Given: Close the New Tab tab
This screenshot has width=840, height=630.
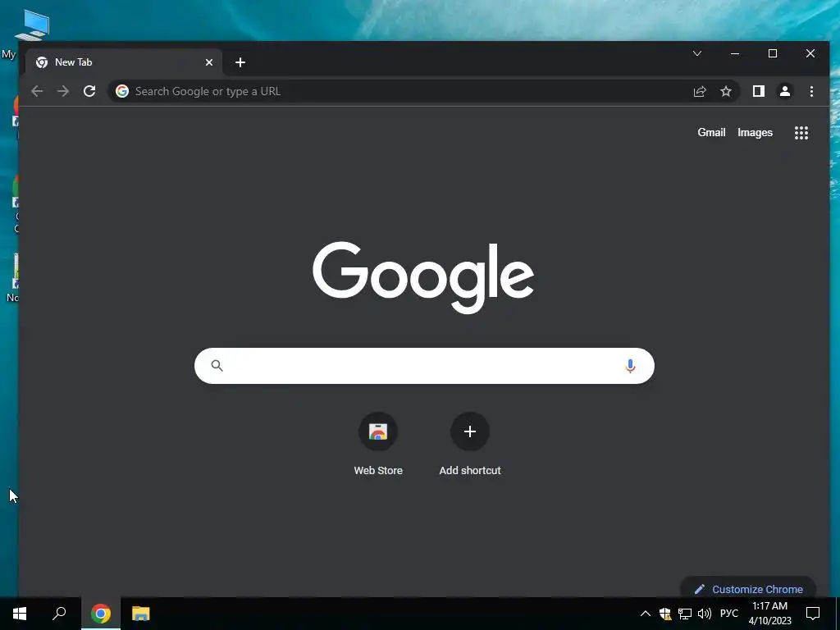Looking at the screenshot, I should point(209,62).
